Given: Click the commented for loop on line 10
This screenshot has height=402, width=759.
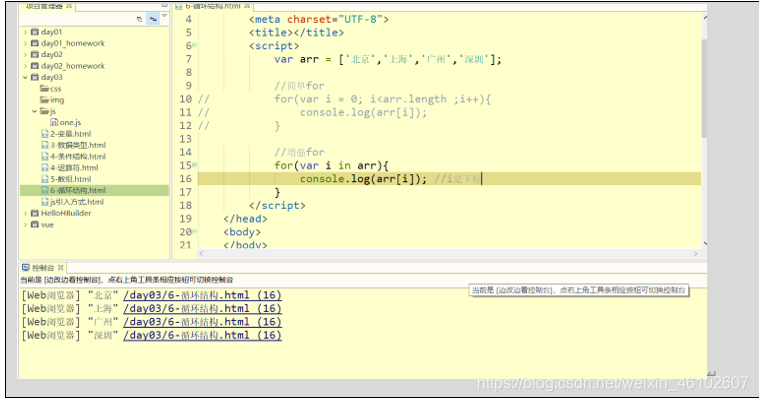Looking at the screenshot, I should pos(382,99).
